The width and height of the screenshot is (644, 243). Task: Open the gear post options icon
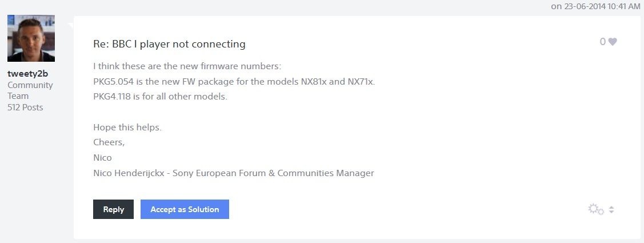point(595,209)
